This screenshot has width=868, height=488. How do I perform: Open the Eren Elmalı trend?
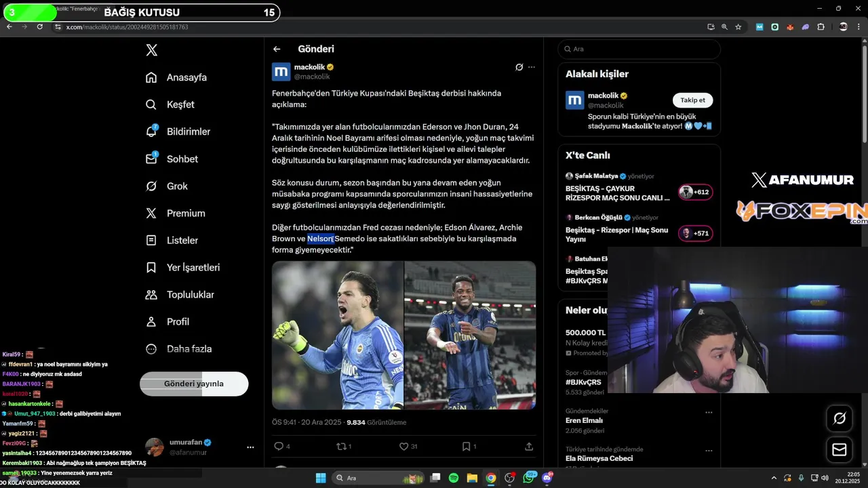[x=584, y=420]
